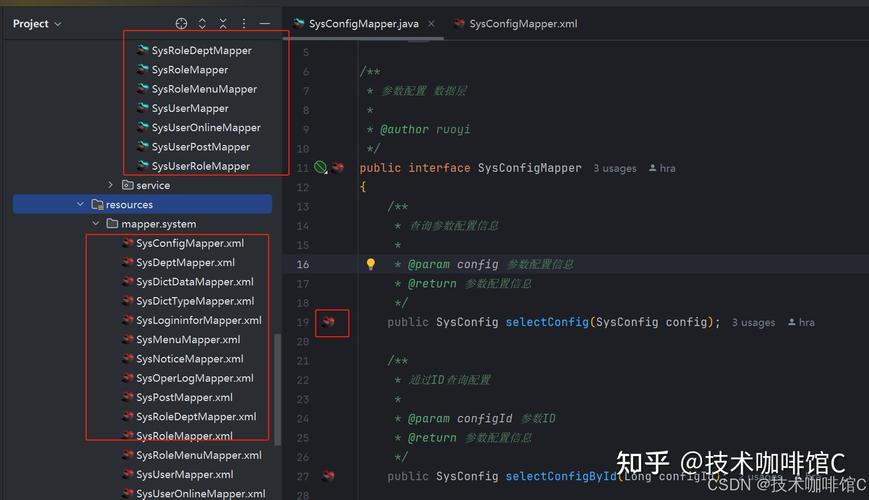Open SysDictDataMapper.xml file

click(195, 282)
